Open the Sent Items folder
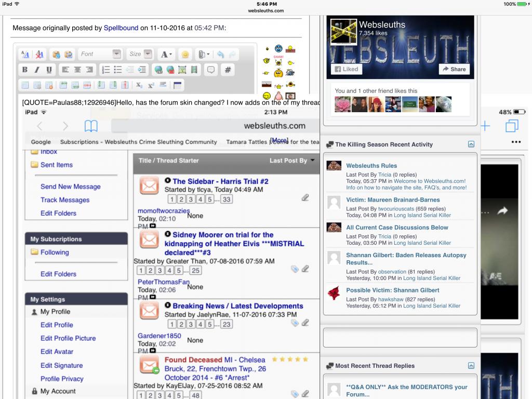The height and width of the screenshot is (399, 532). click(56, 165)
